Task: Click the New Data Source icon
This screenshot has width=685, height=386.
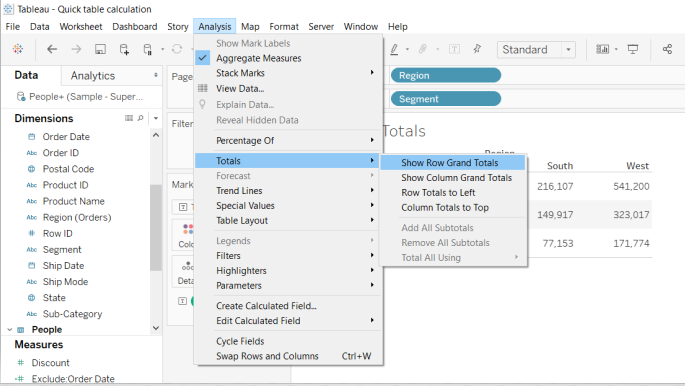Action: (x=125, y=49)
